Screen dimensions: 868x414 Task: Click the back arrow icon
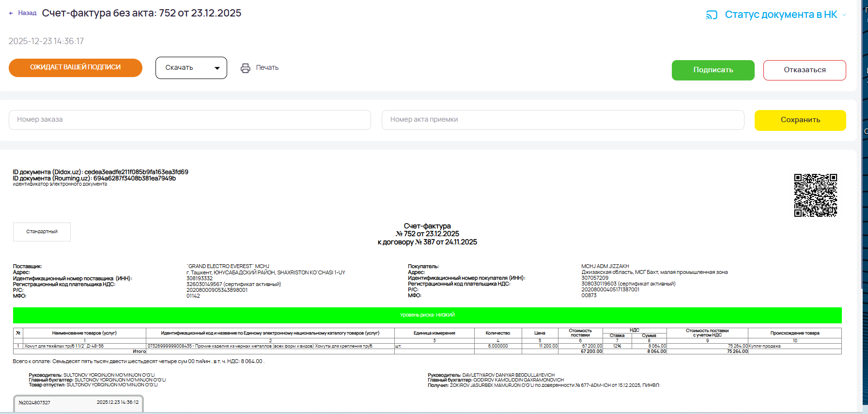(x=11, y=14)
